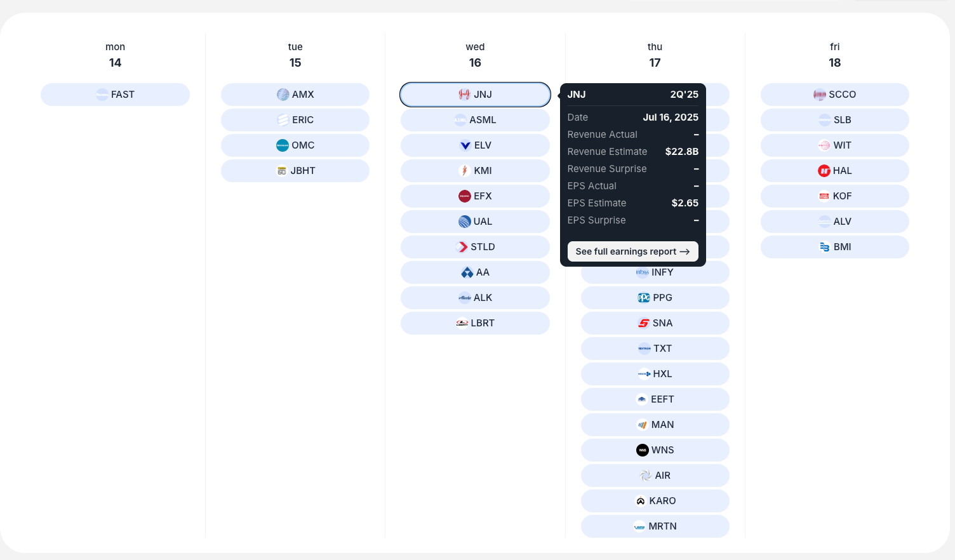Select the JBHT earnings entry

pyautogui.click(x=295, y=171)
